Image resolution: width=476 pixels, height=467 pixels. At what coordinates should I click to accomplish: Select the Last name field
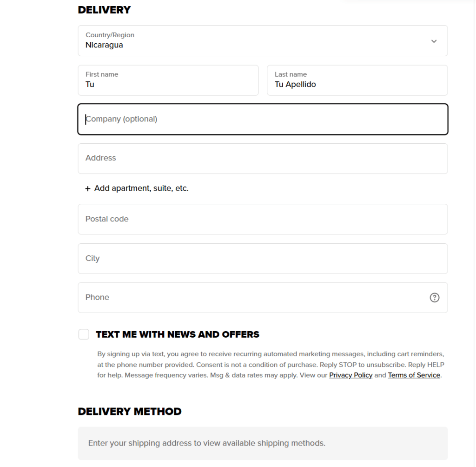click(x=357, y=80)
